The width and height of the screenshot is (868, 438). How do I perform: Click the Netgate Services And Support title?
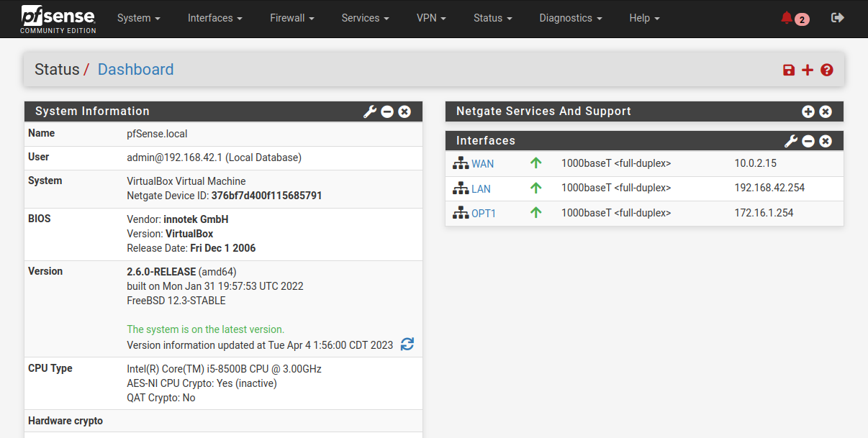click(543, 111)
